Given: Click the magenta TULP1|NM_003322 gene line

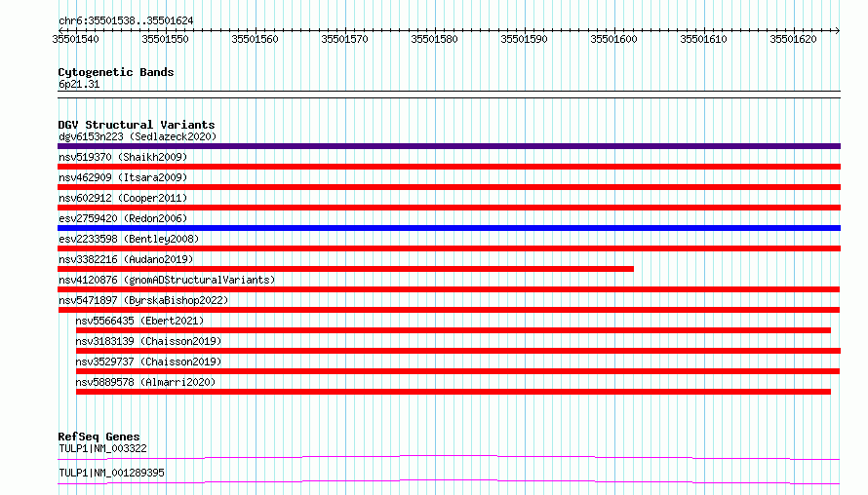Looking at the screenshot, I should point(449,457).
